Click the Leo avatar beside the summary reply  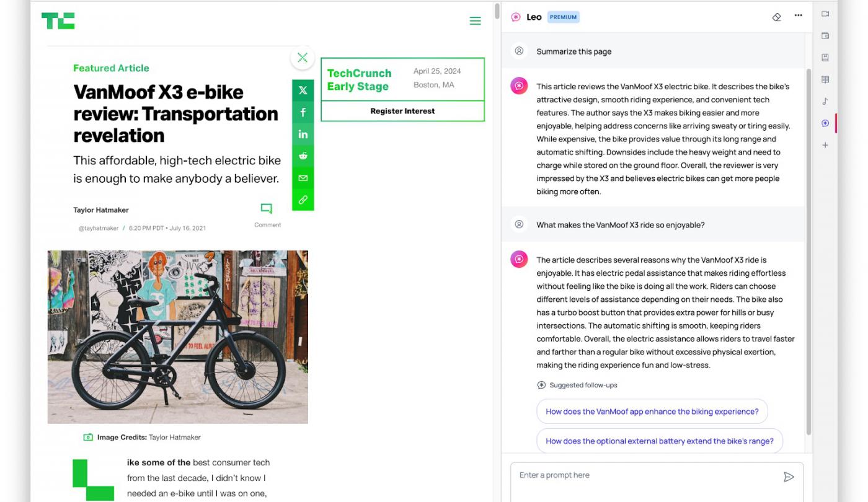point(519,86)
